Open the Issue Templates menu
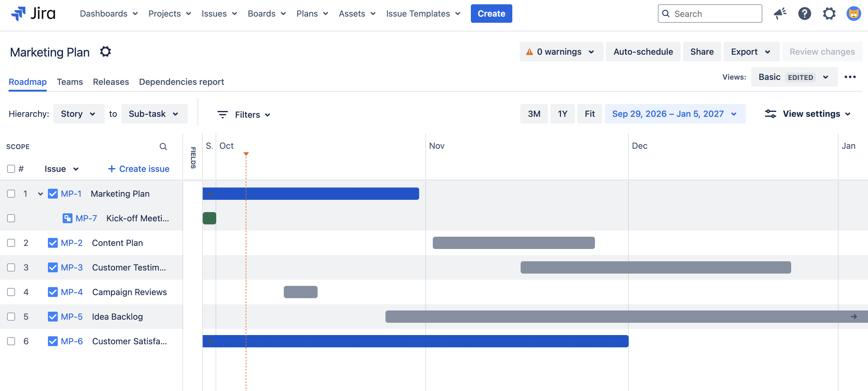 tap(423, 14)
